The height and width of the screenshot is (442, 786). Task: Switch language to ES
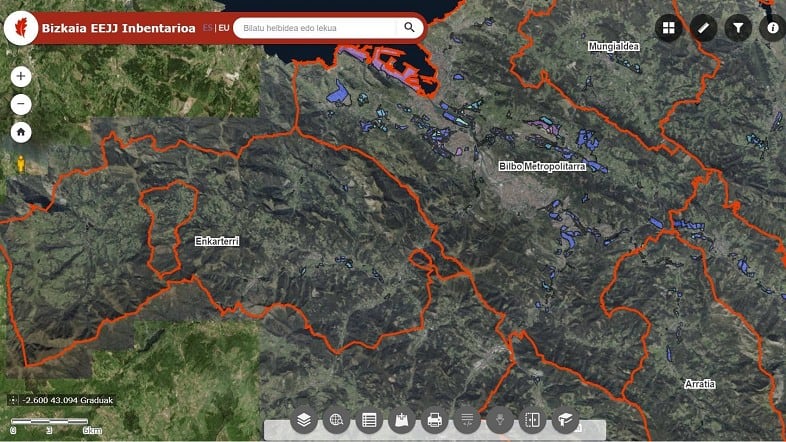[207, 28]
